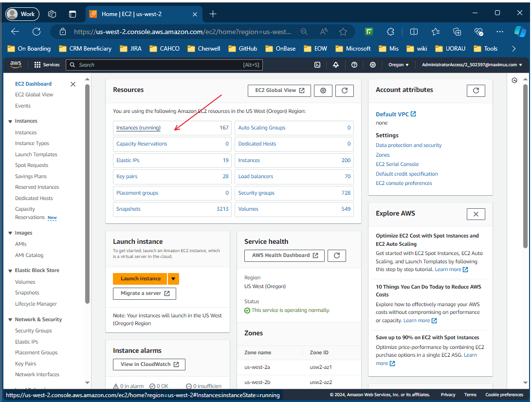Click the orange Launch instance button
532x402 pixels.
(x=140, y=279)
